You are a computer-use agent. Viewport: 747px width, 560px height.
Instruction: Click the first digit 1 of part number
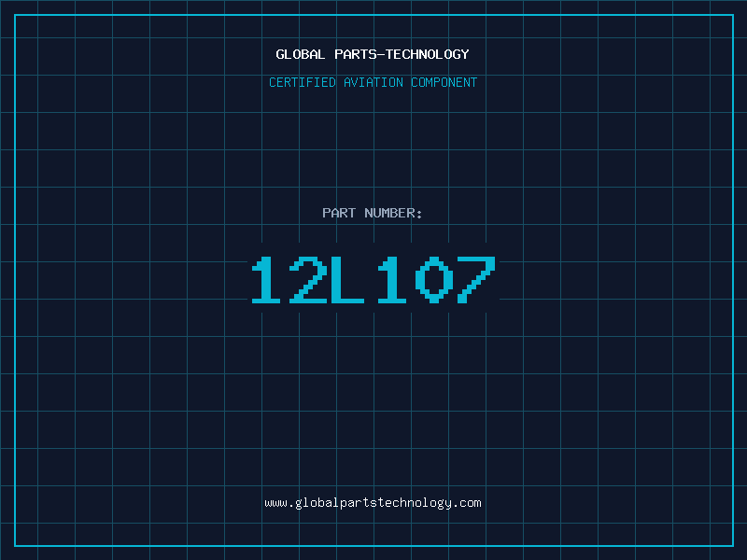pos(266,279)
